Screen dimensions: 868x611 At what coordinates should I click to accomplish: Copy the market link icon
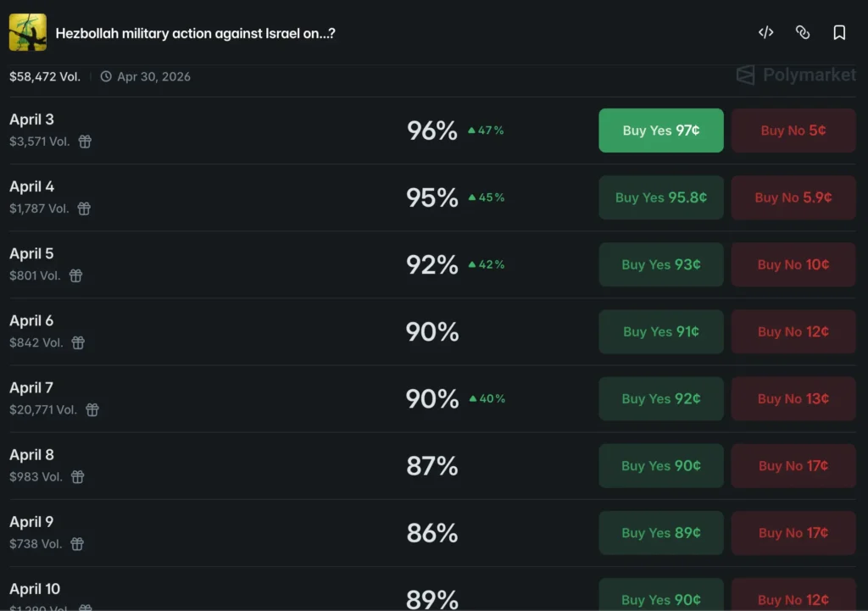(803, 33)
